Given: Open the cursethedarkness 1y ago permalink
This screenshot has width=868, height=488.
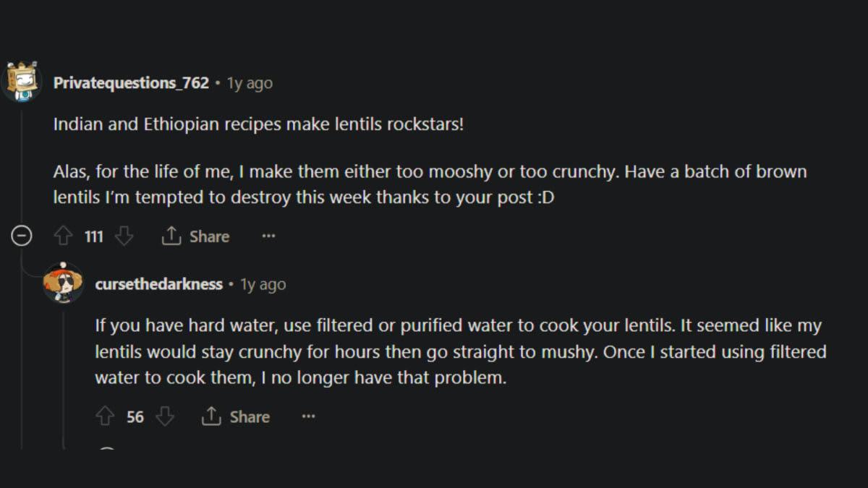Looking at the screenshot, I should [x=263, y=284].
